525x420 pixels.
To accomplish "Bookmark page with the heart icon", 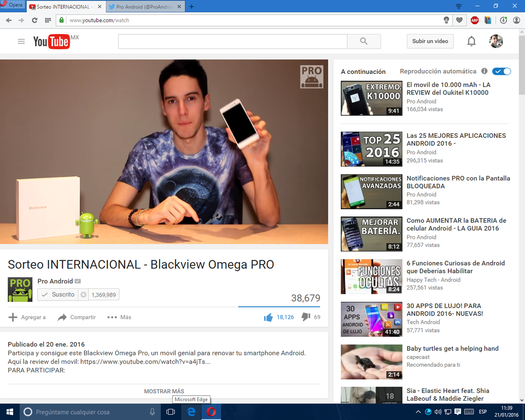I will click(x=459, y=20).
